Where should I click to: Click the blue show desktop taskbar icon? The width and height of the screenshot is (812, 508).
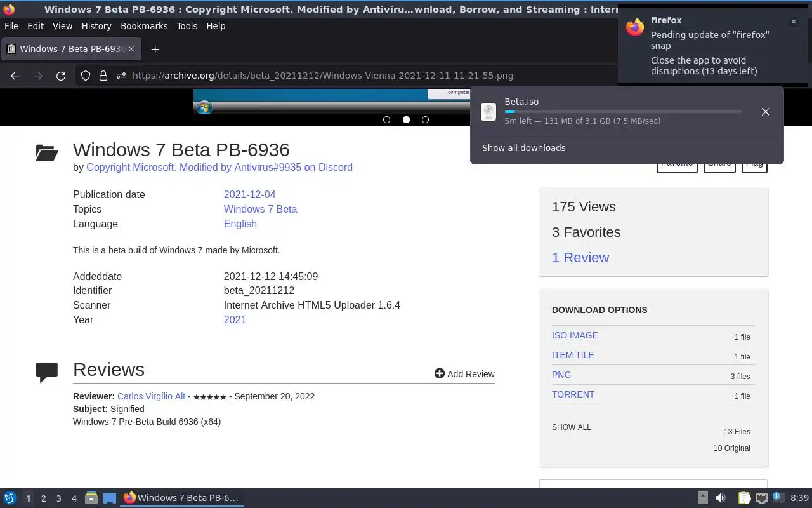coord(110,498)
